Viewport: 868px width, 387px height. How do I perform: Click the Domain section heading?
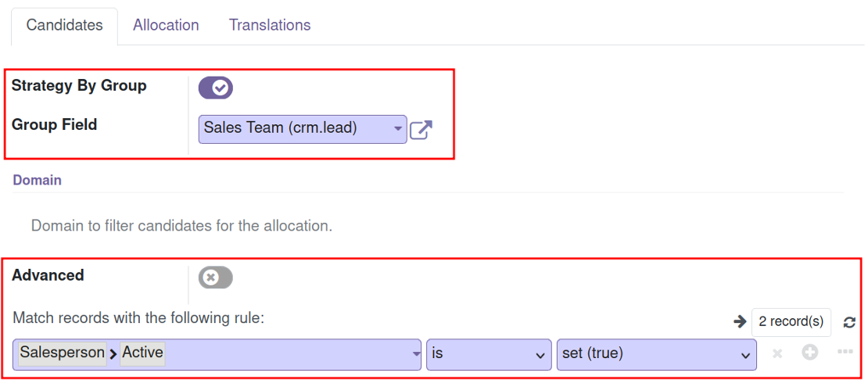point(37,180)
